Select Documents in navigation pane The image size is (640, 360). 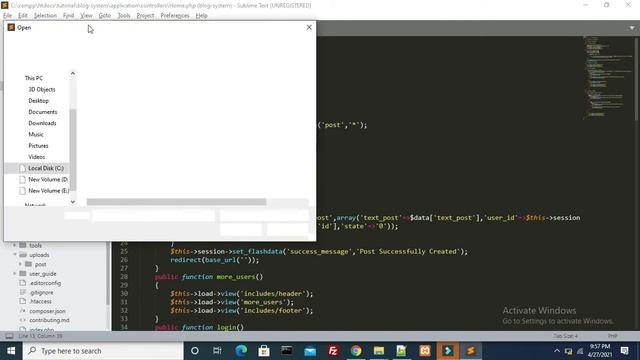[x=42, y=112]
